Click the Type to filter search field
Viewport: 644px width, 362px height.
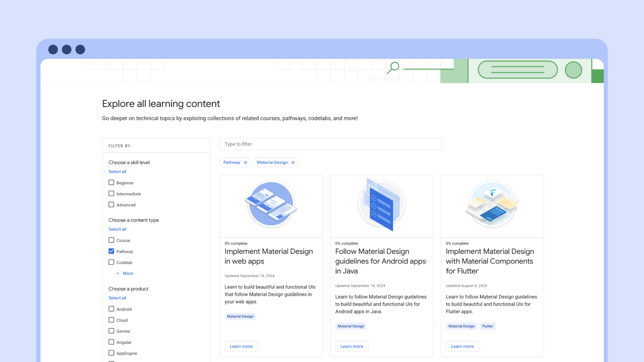(331, 144)
